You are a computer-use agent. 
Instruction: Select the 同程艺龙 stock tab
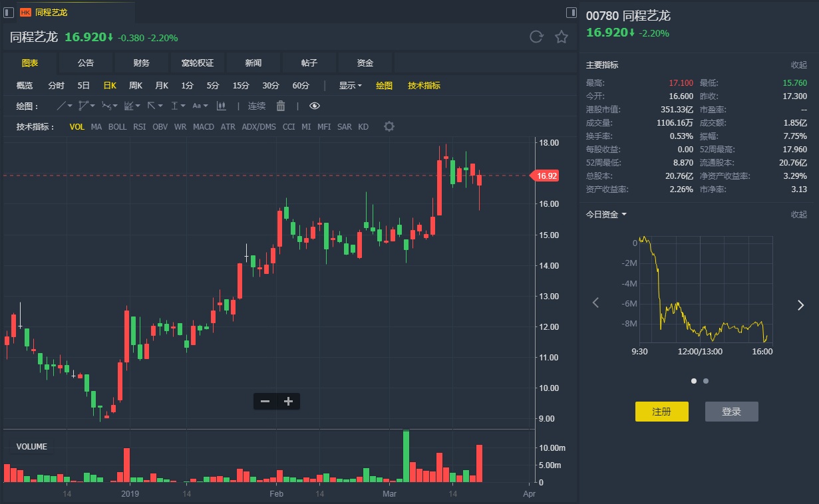tap(75, 13)
